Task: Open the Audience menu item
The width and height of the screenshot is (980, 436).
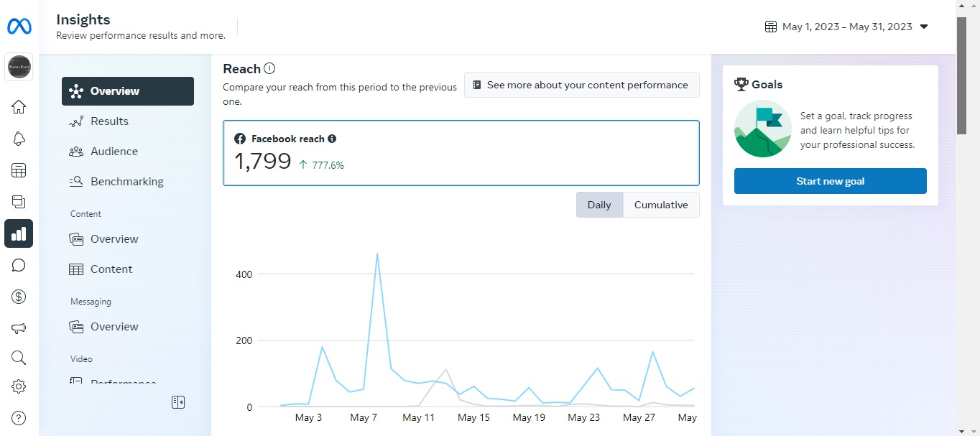Action: [114, 152]
